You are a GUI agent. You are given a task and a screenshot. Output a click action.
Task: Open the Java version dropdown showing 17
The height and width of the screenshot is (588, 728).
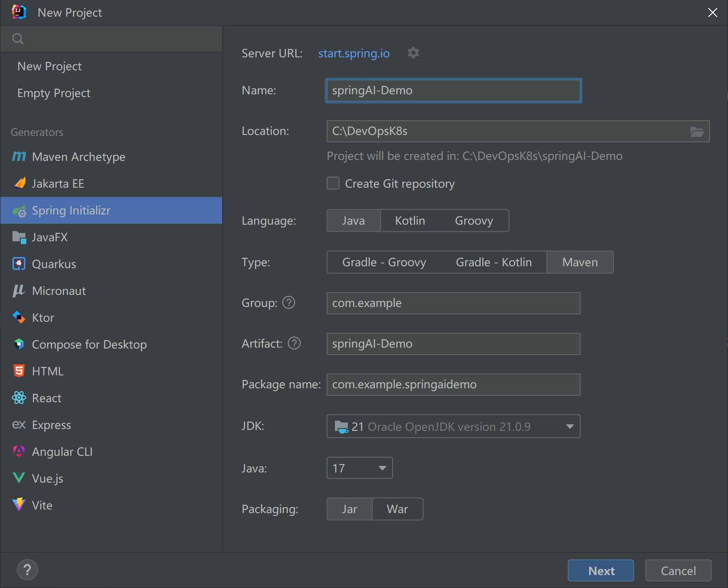(359, 468)
